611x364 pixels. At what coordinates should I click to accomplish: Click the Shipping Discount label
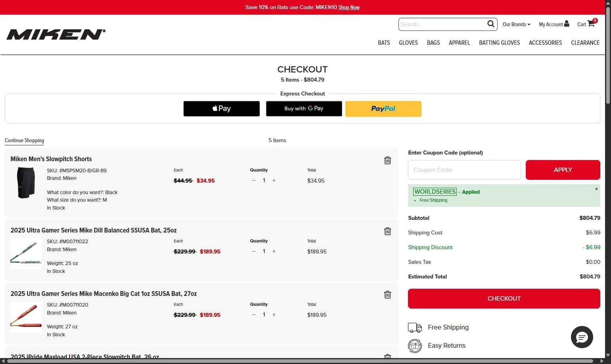click(430, 247)
